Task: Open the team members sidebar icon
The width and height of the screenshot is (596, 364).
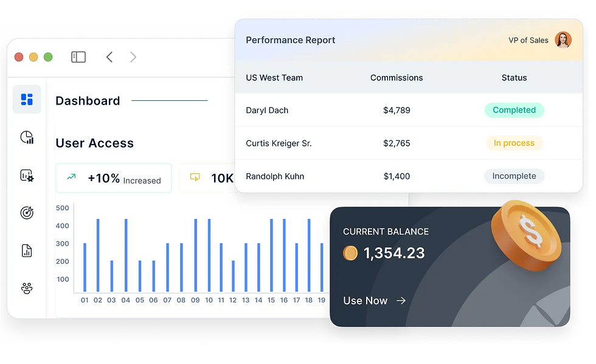Action: pyautogui.click(x=27, y=289)
